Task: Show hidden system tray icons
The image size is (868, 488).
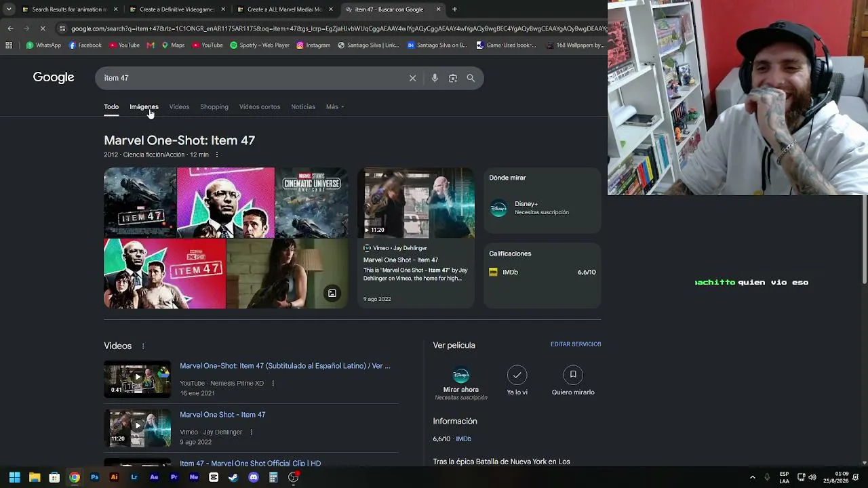Action: coord(752,477)
